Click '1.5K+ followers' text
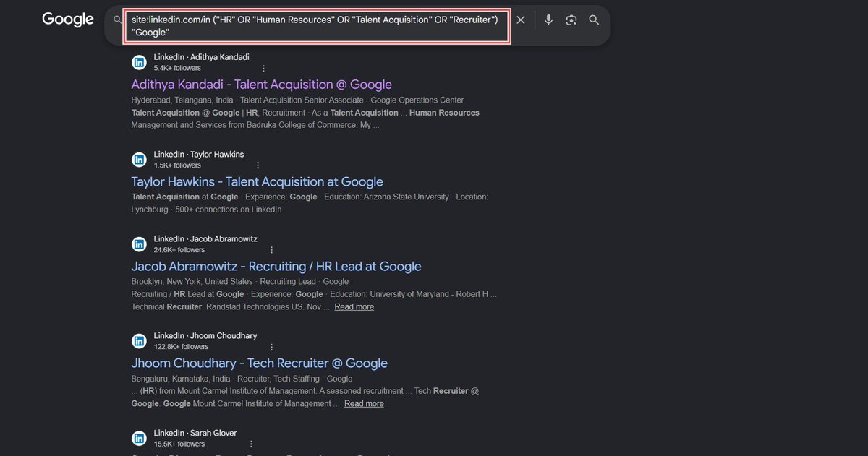868x456 pixels. coord(177,165)
